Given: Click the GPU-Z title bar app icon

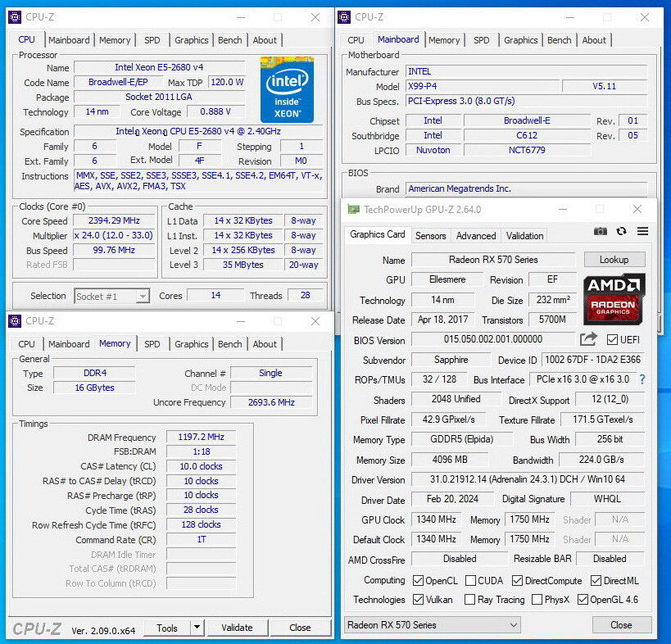Looking at the screenshot, I should [x=353, y=210].
